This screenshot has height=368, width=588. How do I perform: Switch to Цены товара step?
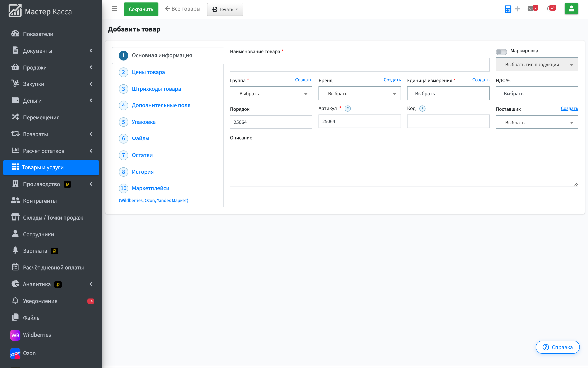coord(148,72)
